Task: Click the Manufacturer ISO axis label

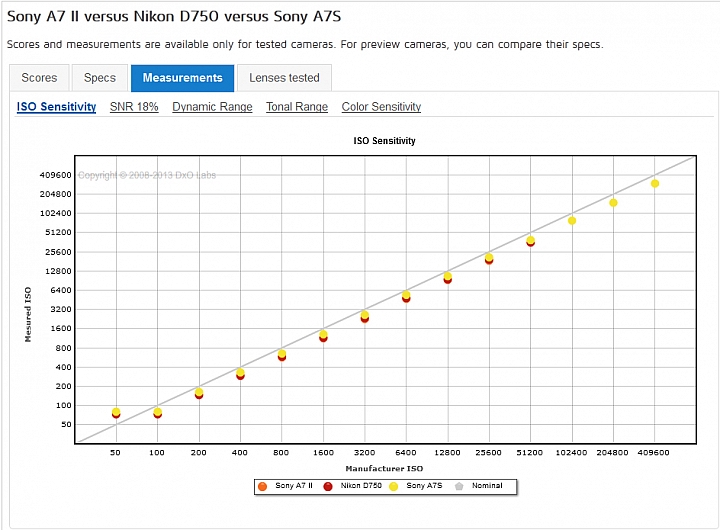Action: tap(384, 468)
